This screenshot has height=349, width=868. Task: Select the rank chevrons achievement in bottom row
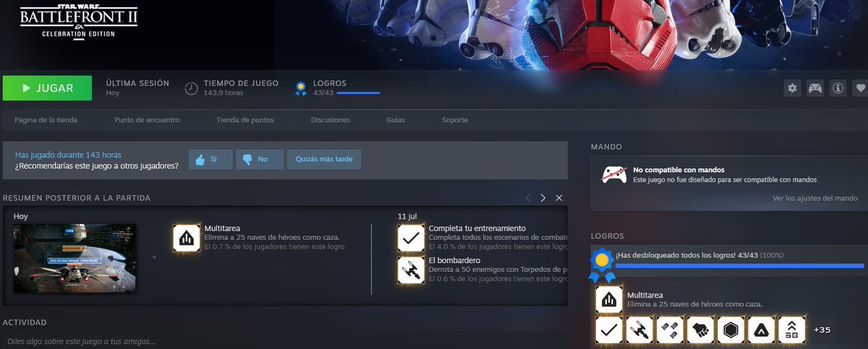tap(791, 330)
